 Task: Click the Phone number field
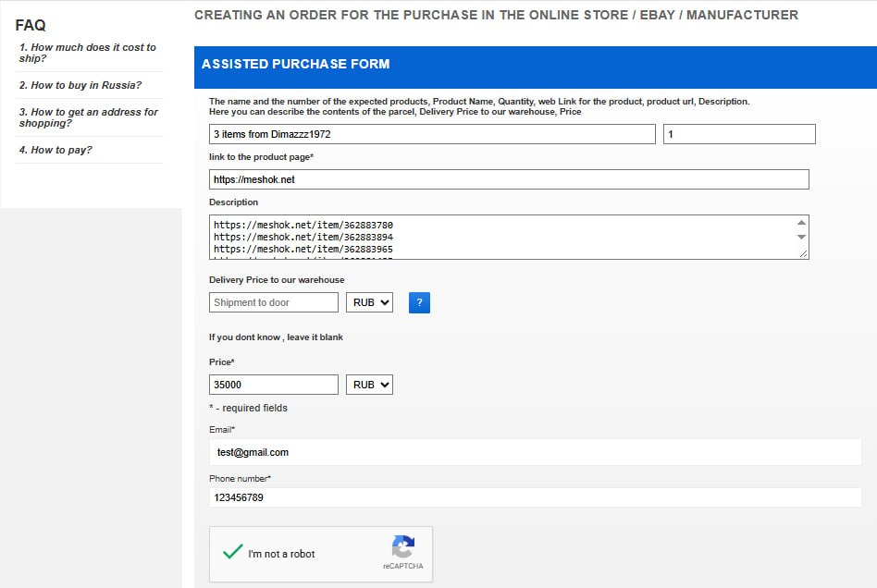click(536, 497)
